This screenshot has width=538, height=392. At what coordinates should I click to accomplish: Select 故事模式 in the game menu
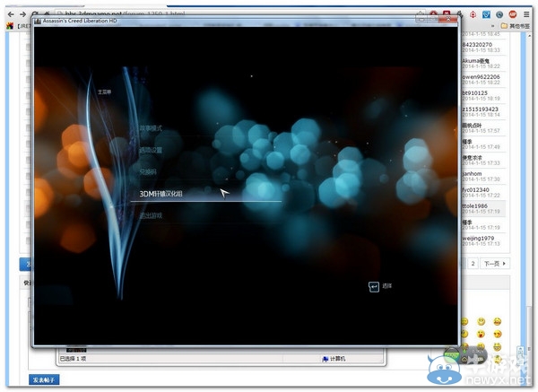tap(151, 128)
